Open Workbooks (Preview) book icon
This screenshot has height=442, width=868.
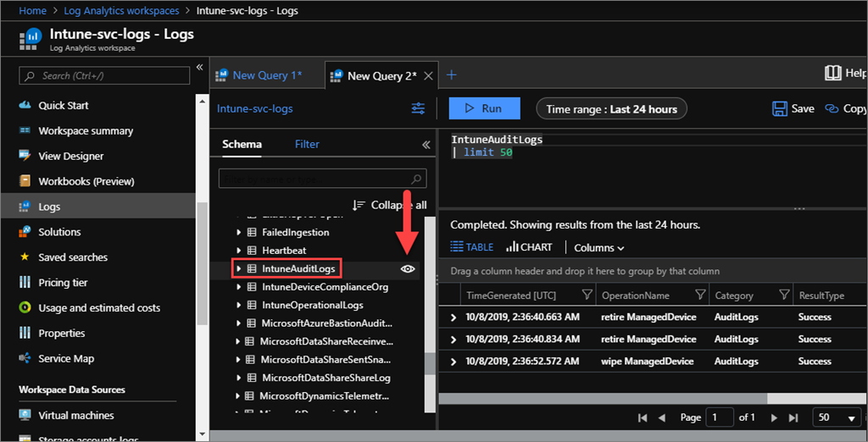pos(25,181)
